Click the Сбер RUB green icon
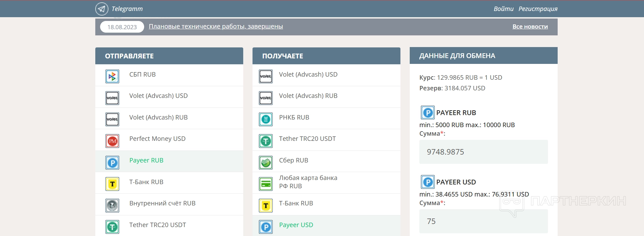Screen dimensions: 644x236 (x=266, y=162)
